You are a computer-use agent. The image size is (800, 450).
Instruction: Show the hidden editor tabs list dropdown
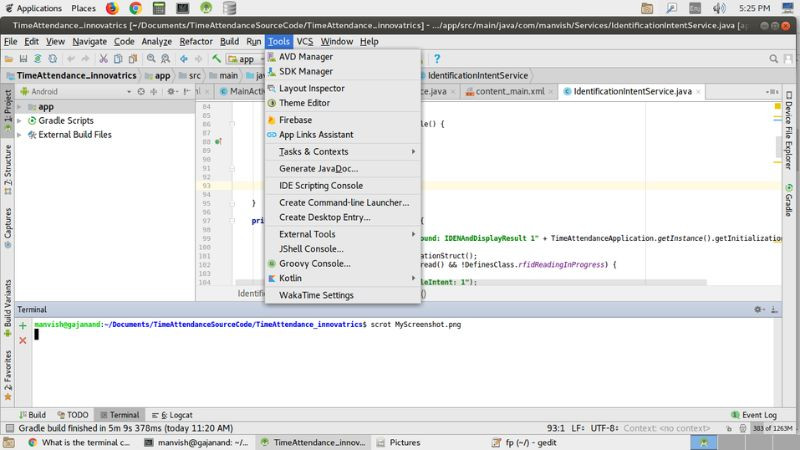pyautogui.click(x=772, y=91)
